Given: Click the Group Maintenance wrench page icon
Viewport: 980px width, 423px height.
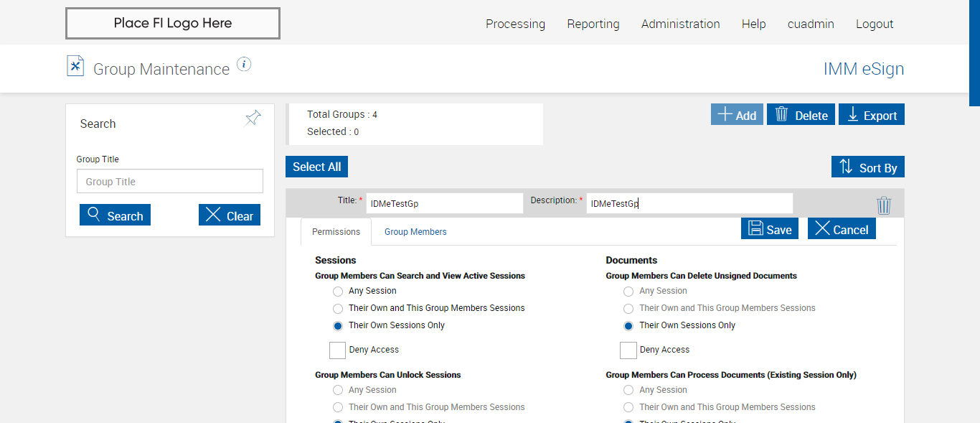Looking at the screenshot, I should point(75,66).
